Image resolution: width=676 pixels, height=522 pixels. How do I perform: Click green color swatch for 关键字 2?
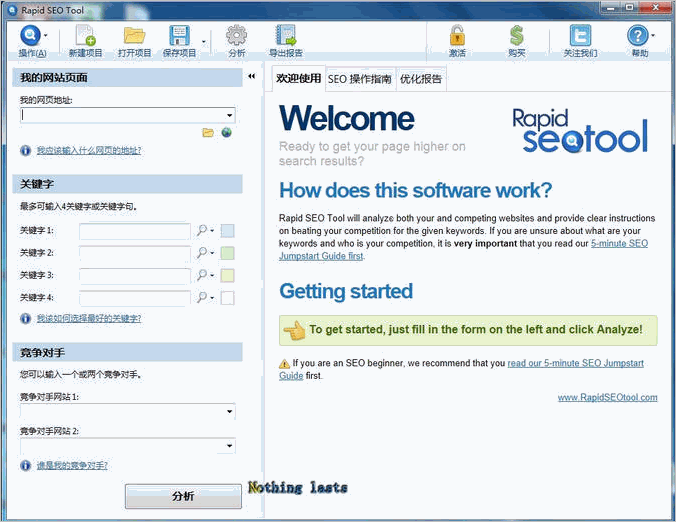pos(227,253)
